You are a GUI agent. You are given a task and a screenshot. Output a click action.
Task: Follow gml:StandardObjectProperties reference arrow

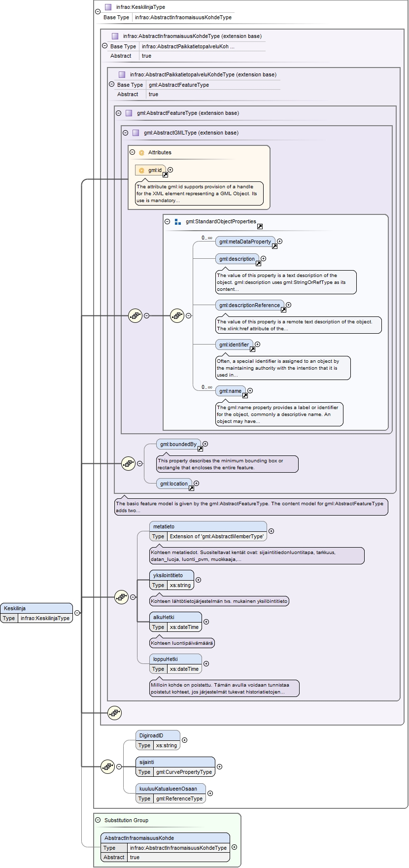tap(260, 226)
